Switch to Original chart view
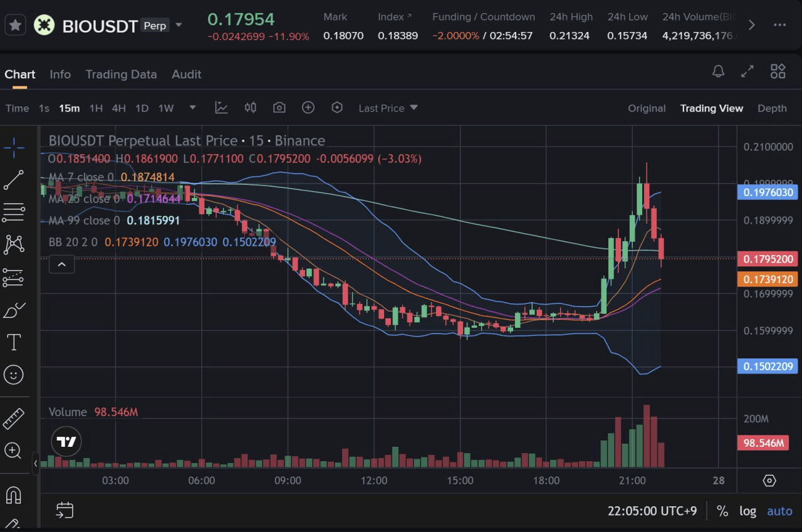This screenshot has height=532, width=802. 647,108
